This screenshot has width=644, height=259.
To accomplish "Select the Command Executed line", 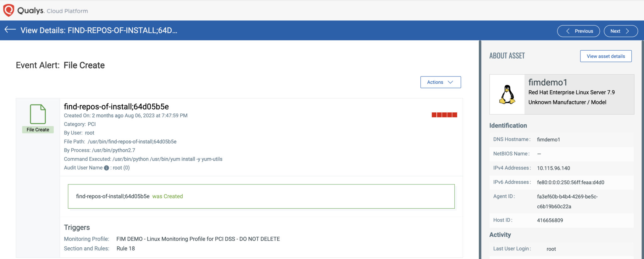I will pos(143,159).
